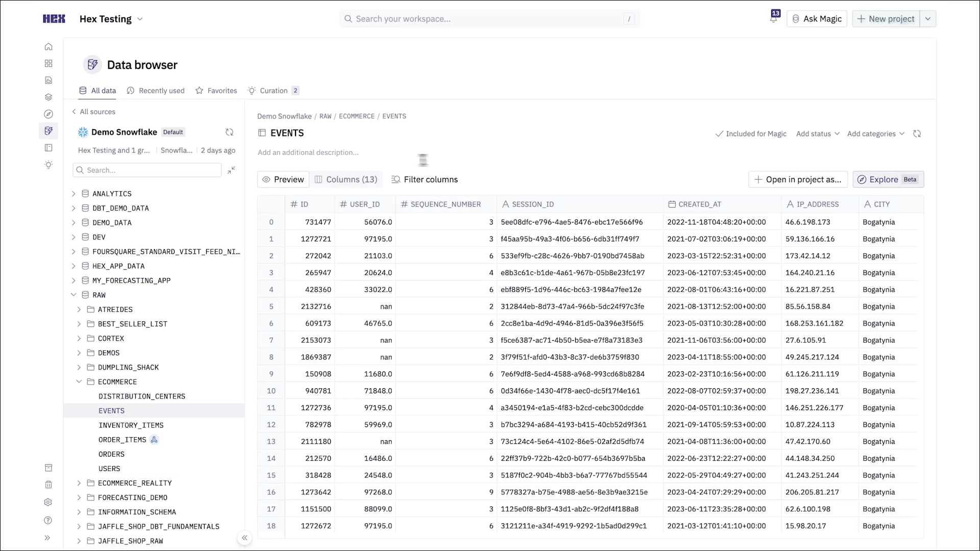980x551 pixels.
Task: Switch to Preview view of table
Action: coord(283,180)
